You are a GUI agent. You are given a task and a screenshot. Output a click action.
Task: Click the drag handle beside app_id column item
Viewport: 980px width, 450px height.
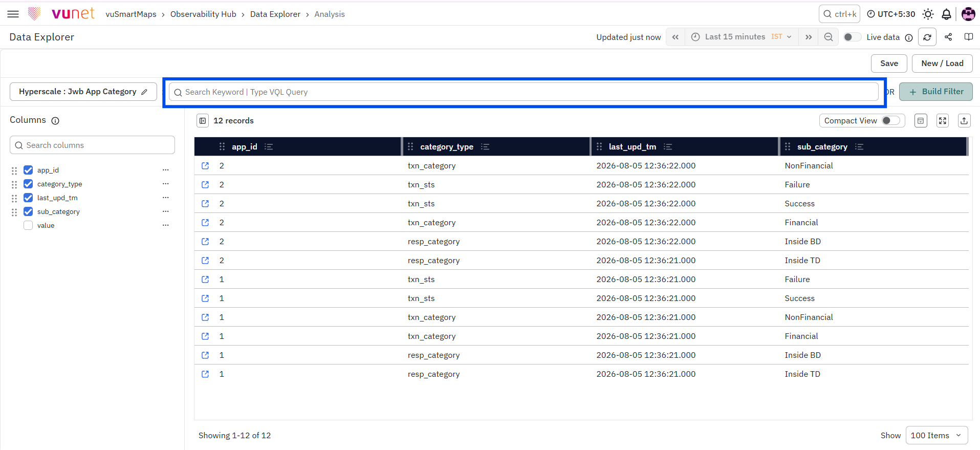14,170
